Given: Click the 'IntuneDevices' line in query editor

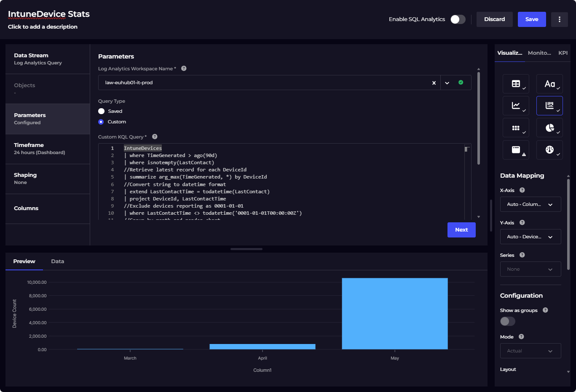Looking at the screenshot, I should tap(143, 148).
